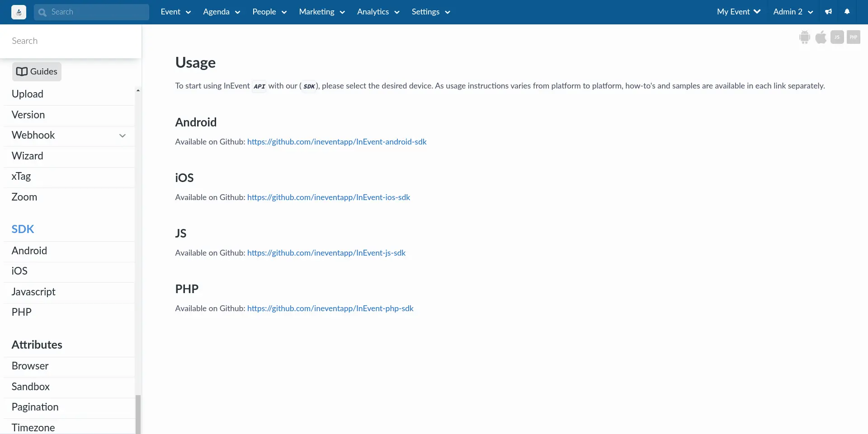Click the Usage page heading
The width and height of the screenshot is (868, 434).
point(195,63)
